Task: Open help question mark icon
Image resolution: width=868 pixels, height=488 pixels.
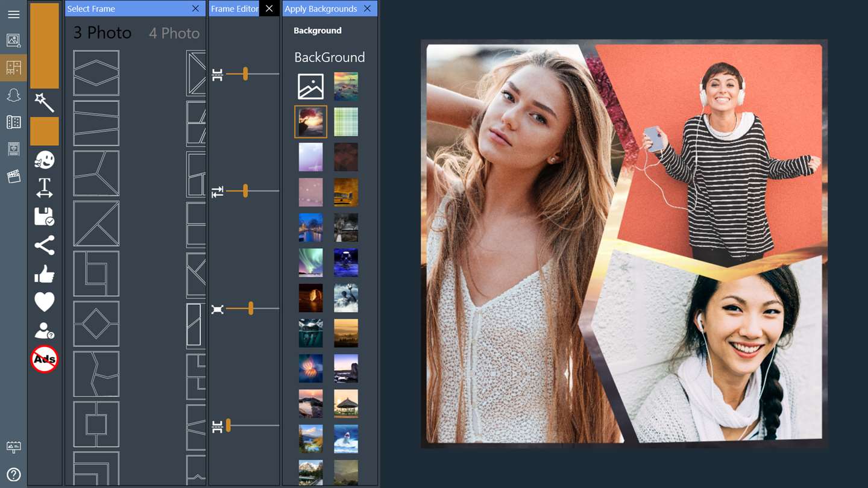Action: click(13, 474)
